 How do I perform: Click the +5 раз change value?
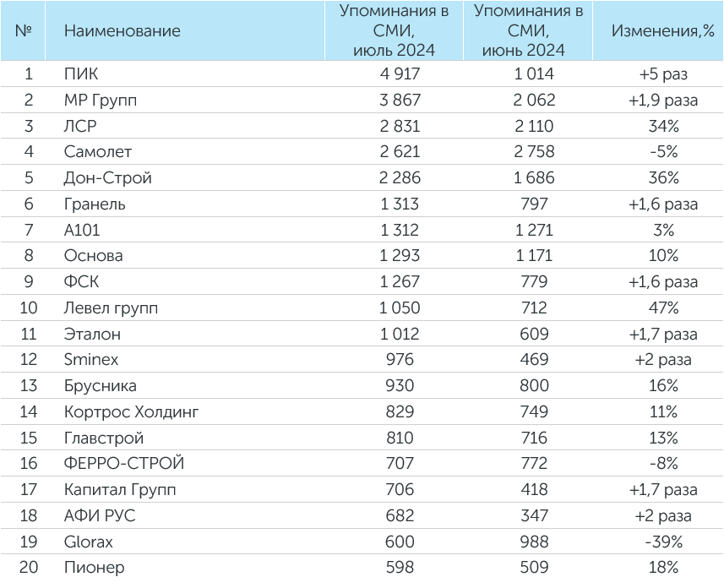(663, 73)
